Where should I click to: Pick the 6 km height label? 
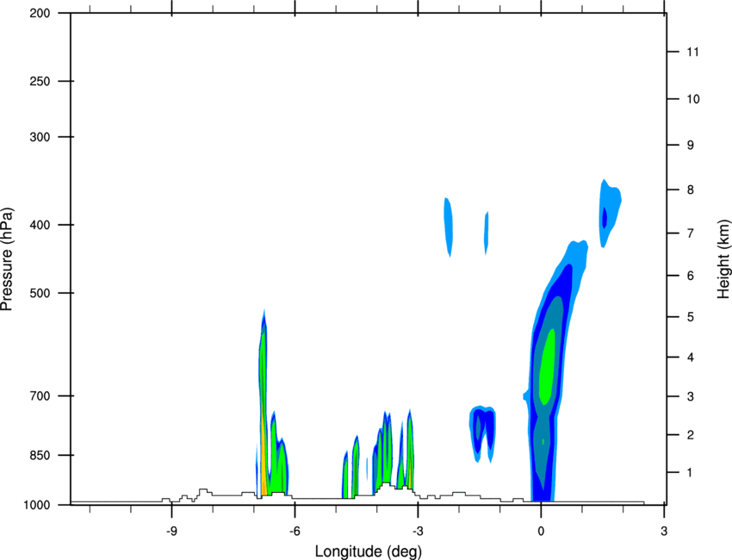pos(691,276)
